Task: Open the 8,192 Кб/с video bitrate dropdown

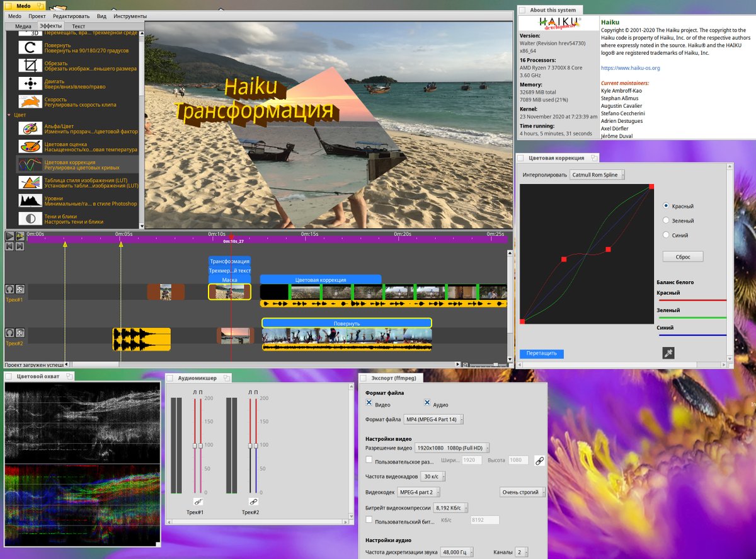Action: (x=450, y=507)
